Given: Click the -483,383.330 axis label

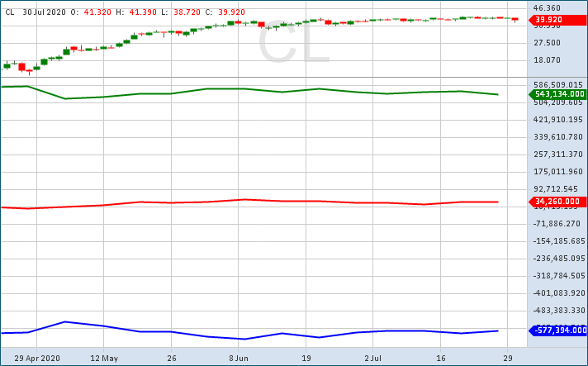Looking at the screenshot, I should [558, 311].
